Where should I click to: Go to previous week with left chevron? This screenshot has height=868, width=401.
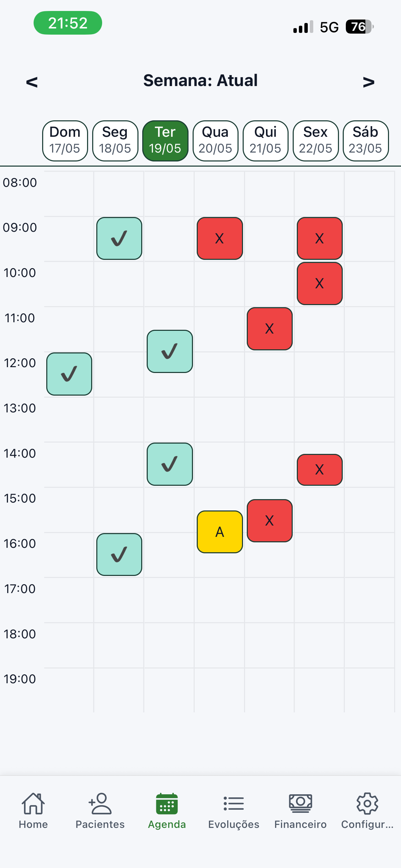[x=32, y=82]
